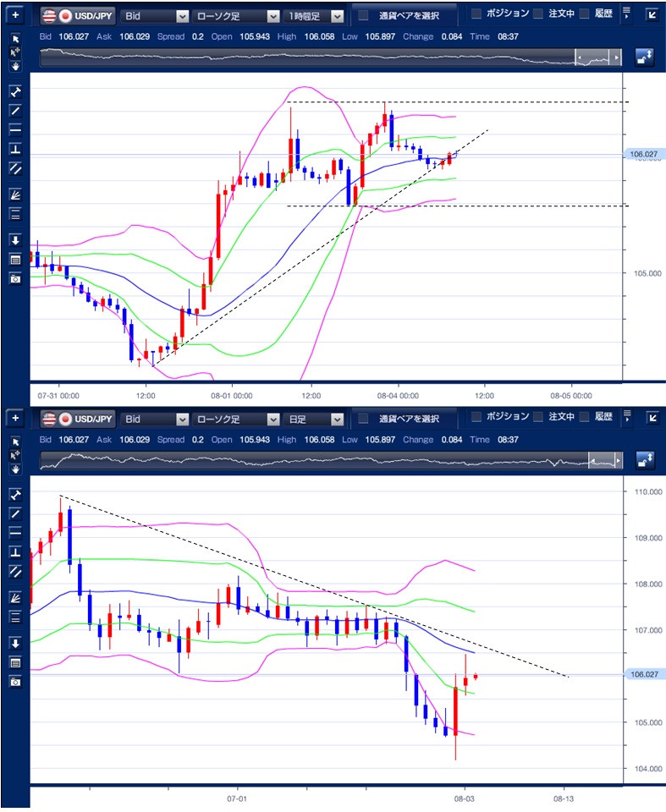This screenshot has height=812, width=666.
Task: Check the 履歴 box on the daily chart
Action: point(585,418)
